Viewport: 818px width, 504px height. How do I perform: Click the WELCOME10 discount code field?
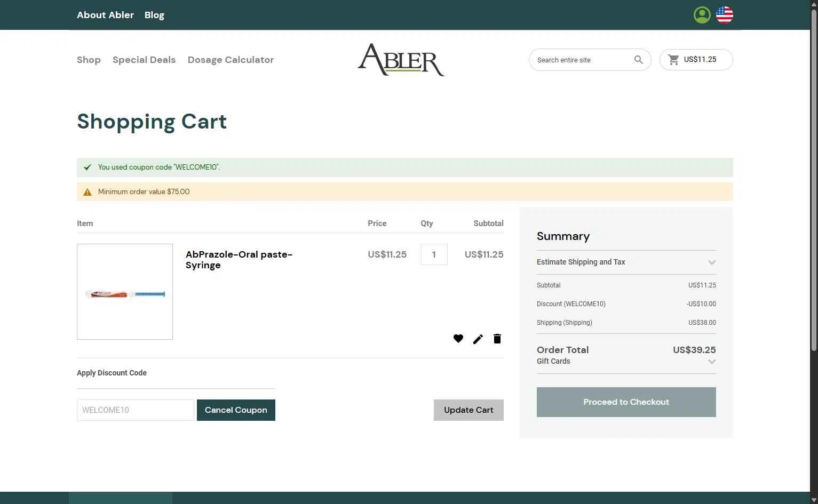click(x=136, y=410)
